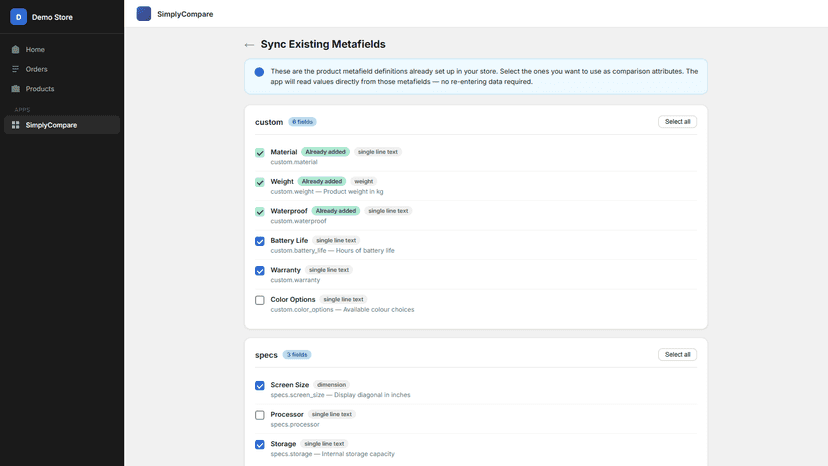Click Already added badge next to Weight
The image size is (828, 466).
click(322, 181)
